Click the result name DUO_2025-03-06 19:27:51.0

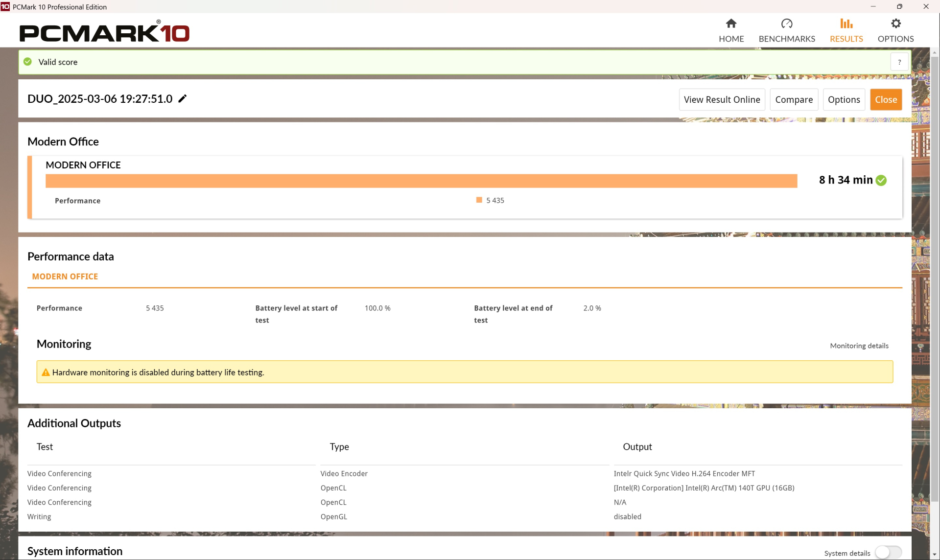tap(100, 99)
